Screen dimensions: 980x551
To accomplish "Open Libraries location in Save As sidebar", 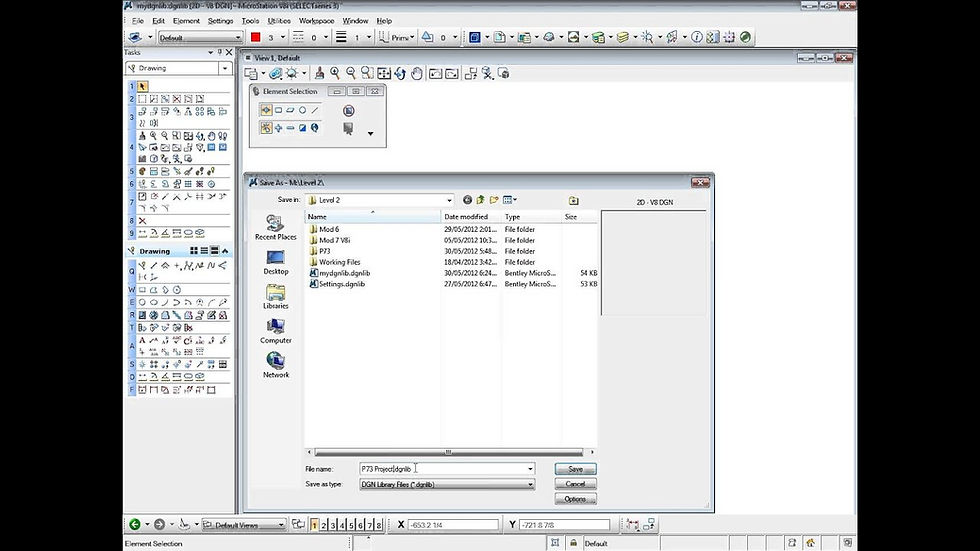I will 276,297.
